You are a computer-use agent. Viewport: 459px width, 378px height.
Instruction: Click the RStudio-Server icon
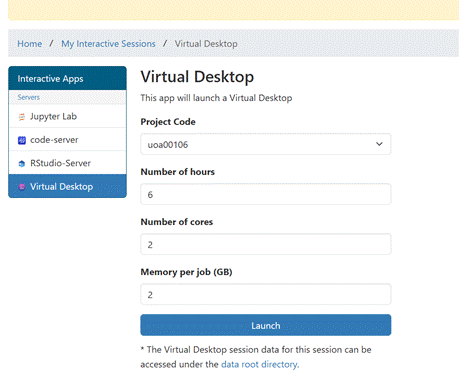pos(22,164)
